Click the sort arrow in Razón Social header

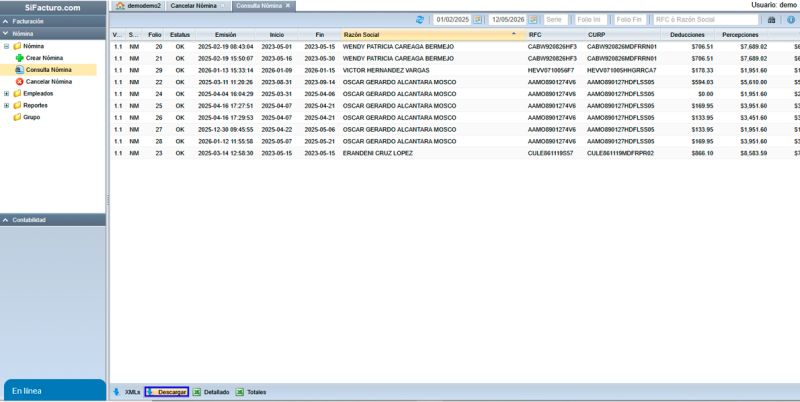coord(514,34)
